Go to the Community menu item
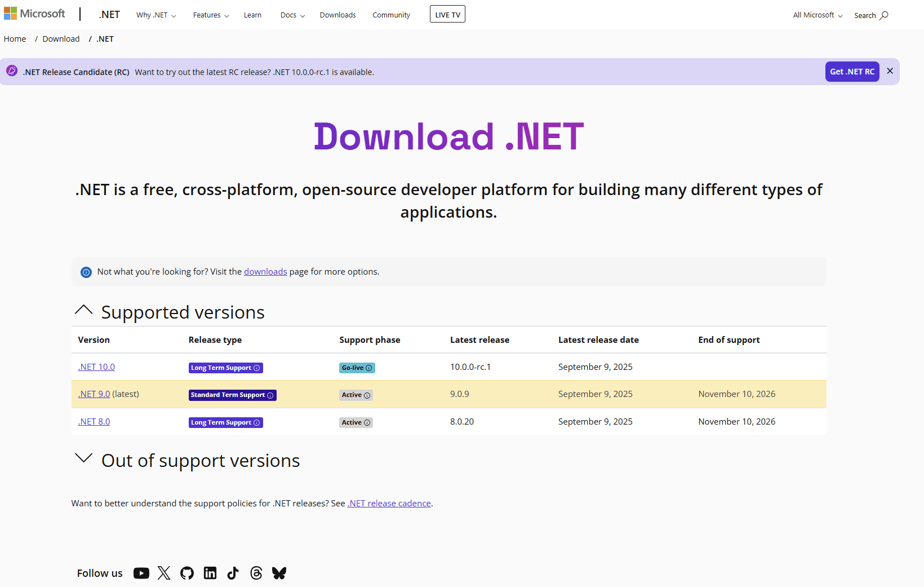The image size is (924, 587). pyautogui.click(x=391, y=15)
